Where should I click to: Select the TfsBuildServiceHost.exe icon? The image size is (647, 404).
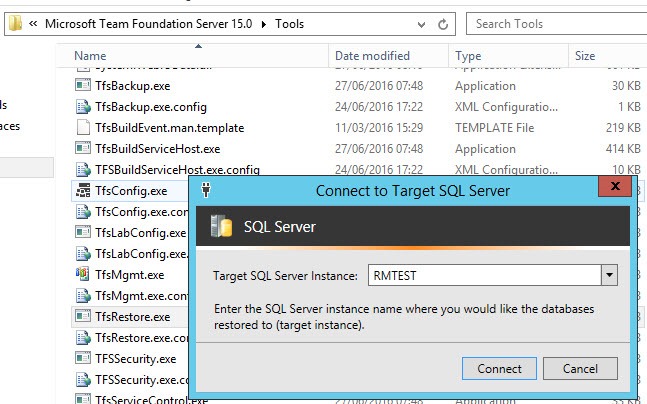click(83, 148)
